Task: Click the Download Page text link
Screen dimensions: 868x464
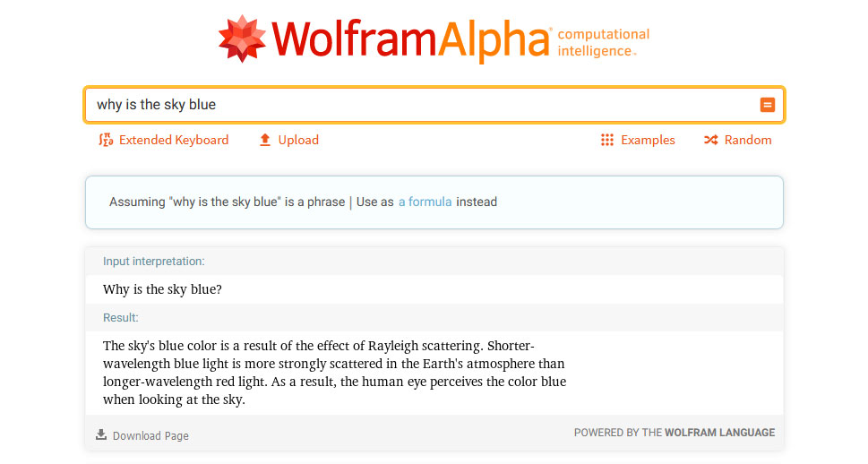Action: pos(150,435)
